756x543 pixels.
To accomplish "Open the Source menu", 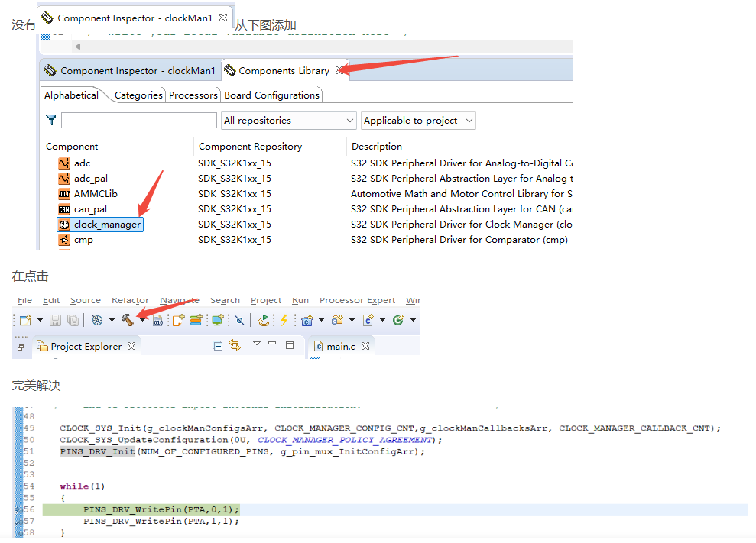I will tap(86, 300).
